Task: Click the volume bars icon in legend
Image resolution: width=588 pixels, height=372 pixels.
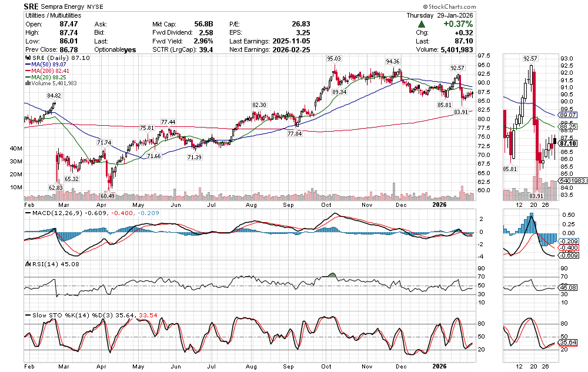Action: pyautogui.click(x=26, y=83)
